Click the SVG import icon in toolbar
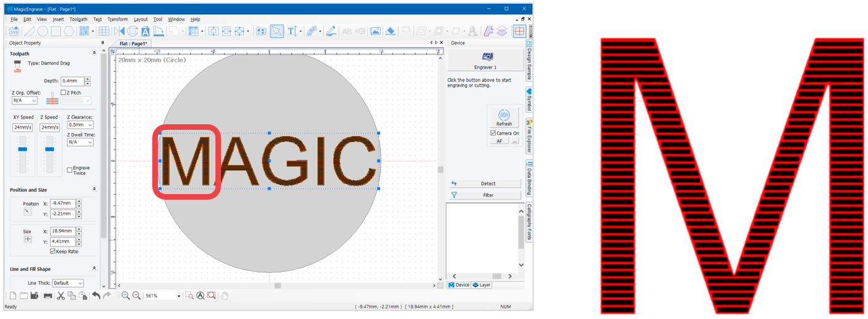This screenshot has height=319, width=868. point(14,31)
